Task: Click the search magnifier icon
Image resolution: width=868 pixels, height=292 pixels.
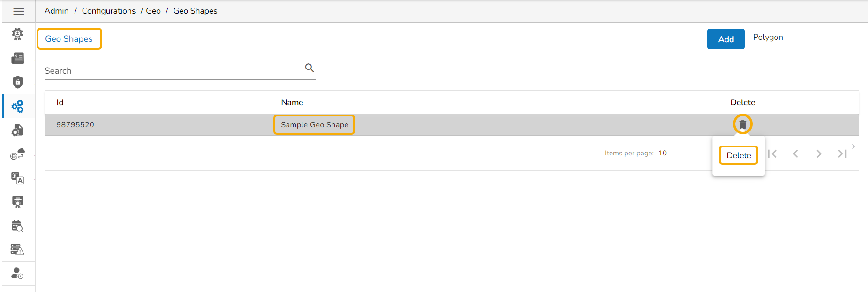Action: coord(309,68)
